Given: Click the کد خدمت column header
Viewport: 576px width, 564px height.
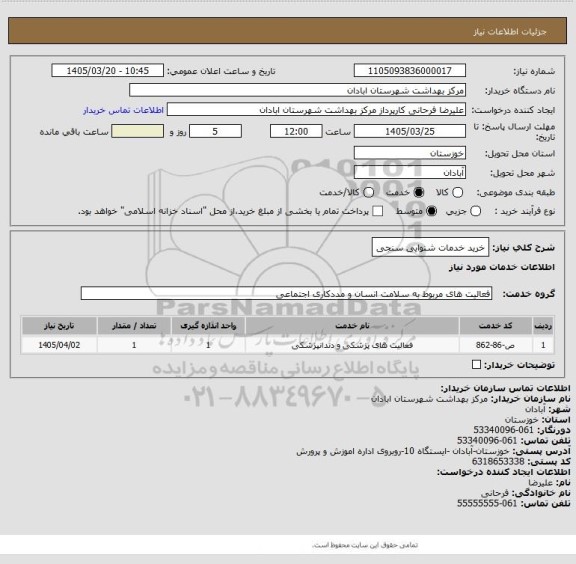Looking at the screenshot, I should click(496, 326).
